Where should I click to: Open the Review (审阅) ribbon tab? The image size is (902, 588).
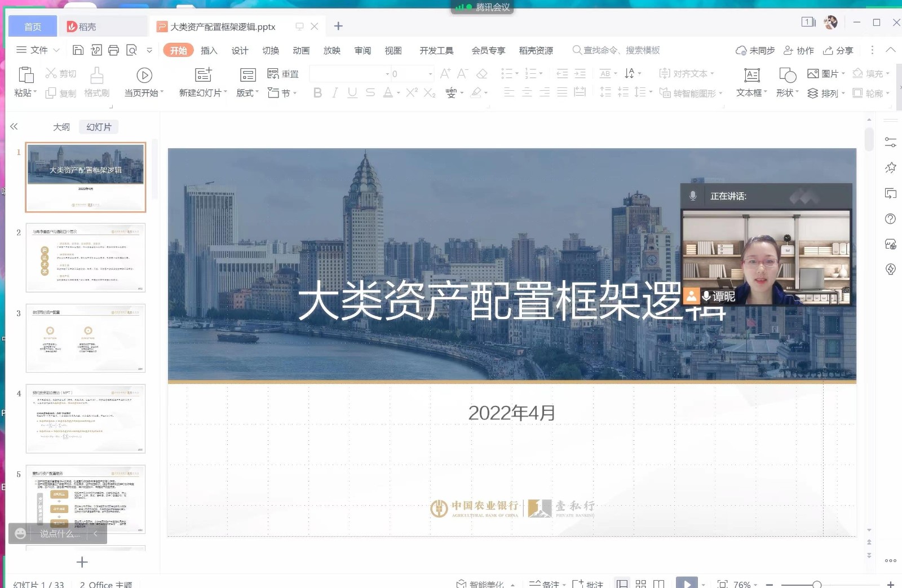point(362,50)
